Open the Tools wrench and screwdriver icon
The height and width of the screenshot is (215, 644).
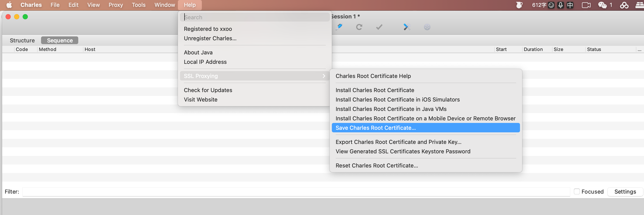point(407,27)
